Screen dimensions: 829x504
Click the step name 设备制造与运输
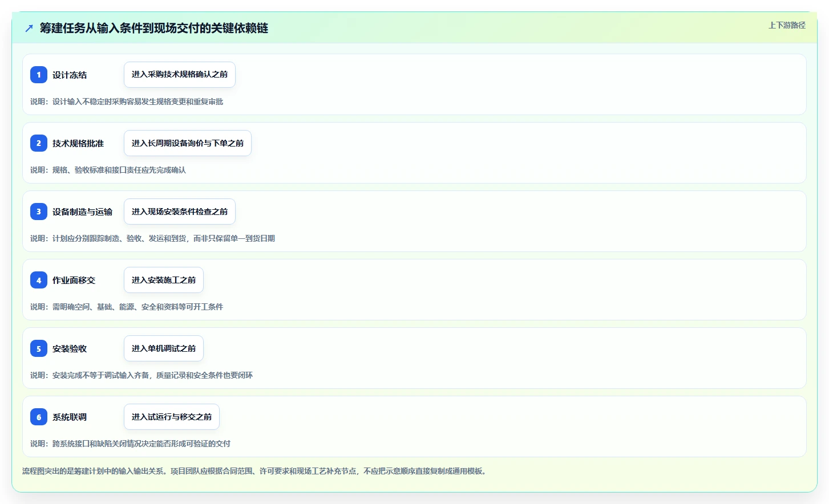coord(82,212)
